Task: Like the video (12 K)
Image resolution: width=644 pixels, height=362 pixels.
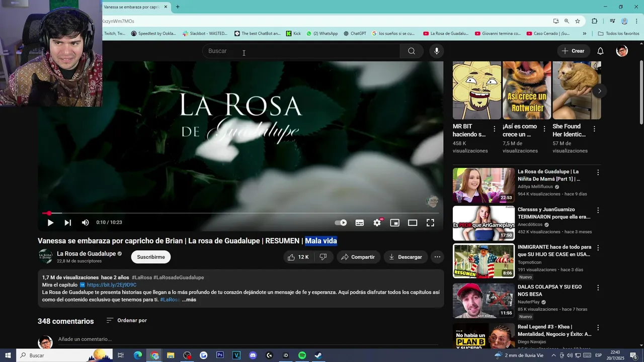Action: [298, 257]
